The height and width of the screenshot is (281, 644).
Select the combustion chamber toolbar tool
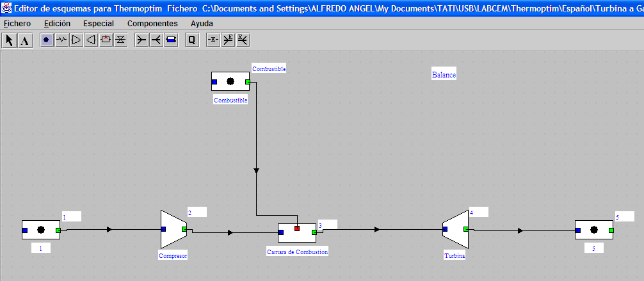(x=106, y=40)
